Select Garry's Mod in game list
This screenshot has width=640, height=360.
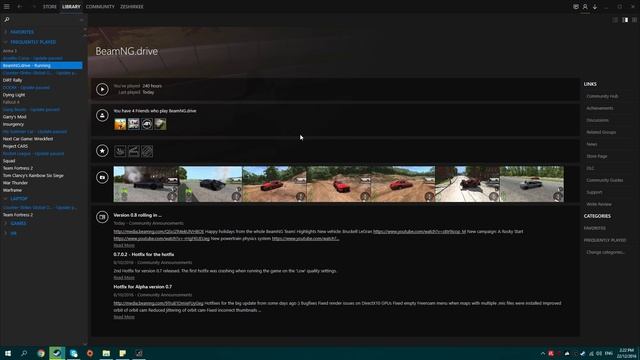click(14, 117)
